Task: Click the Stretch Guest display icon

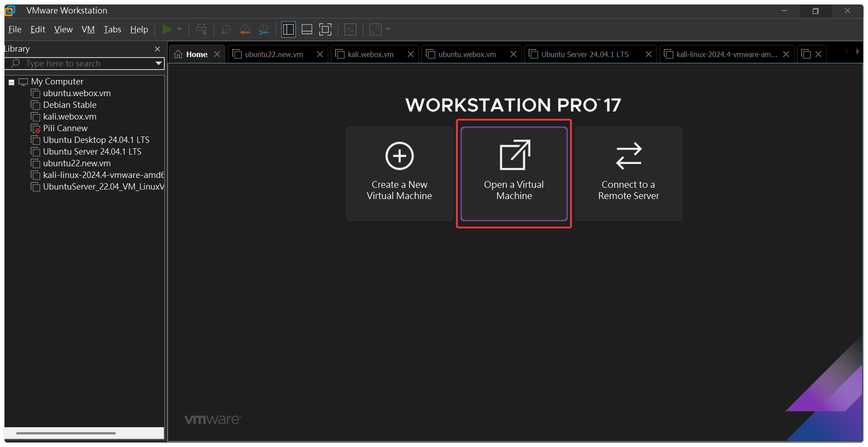Action: 375,30
